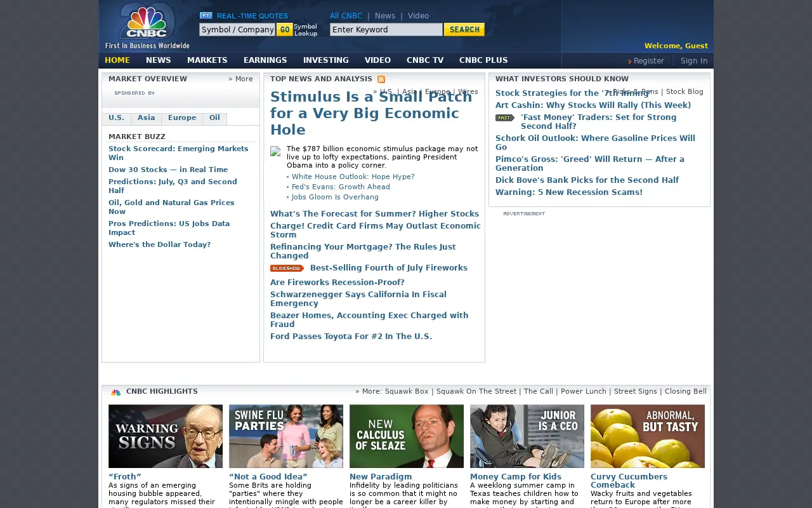
Task: Click the RT real-time quotes badge icon
Action: point(206,15)
